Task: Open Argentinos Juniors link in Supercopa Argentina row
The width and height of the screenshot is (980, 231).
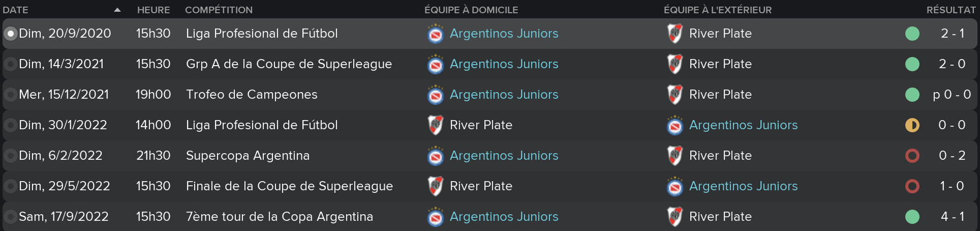Action: click(504, 156)
